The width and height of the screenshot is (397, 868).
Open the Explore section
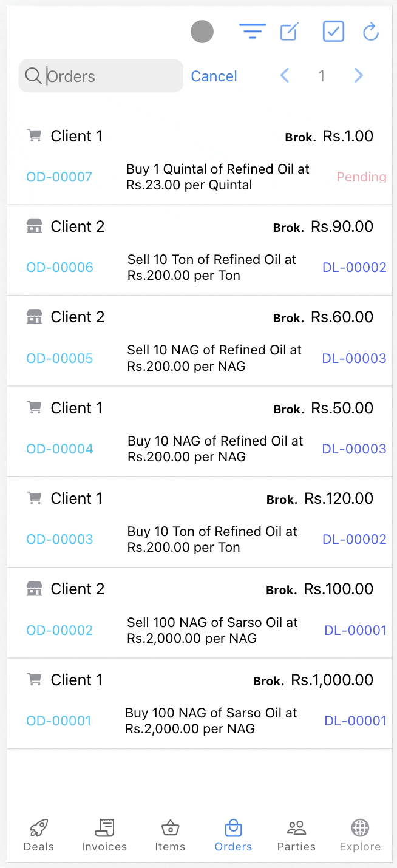pos(360,835)
